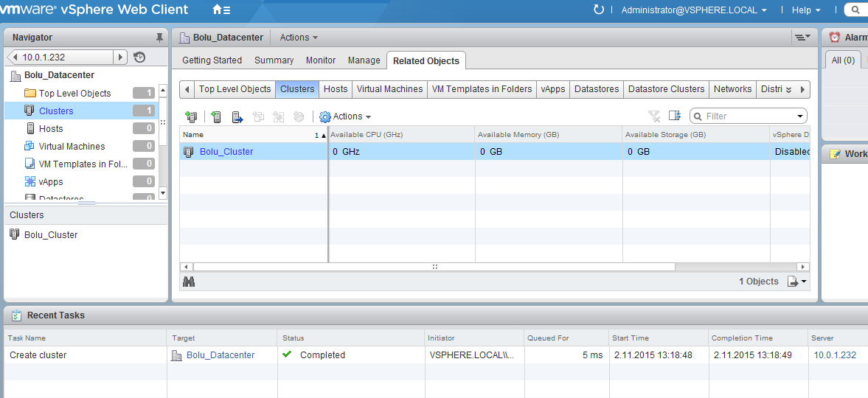868x398 pixels.
Task: Switch to the Monitor tab
Action: [321, 60]
